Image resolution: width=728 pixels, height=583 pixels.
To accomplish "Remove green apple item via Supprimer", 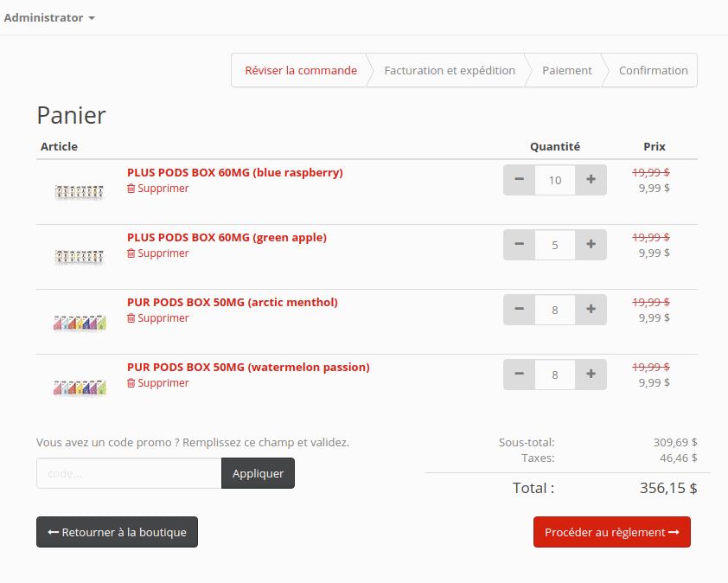I will (158, 253).
